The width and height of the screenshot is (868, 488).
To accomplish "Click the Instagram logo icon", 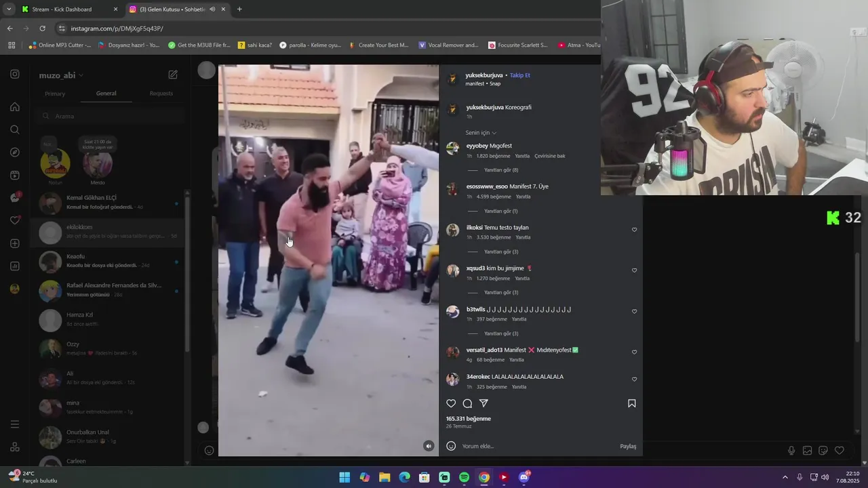I will pos(15,75).
